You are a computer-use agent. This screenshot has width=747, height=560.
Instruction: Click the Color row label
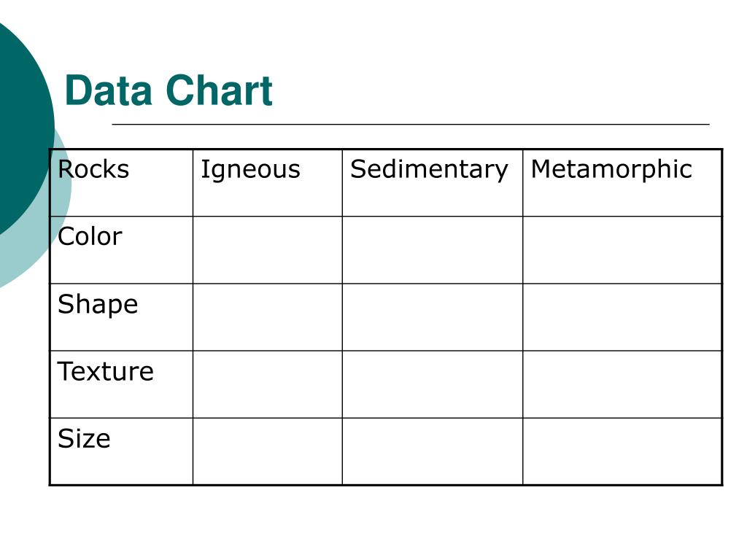coord(122,250)
